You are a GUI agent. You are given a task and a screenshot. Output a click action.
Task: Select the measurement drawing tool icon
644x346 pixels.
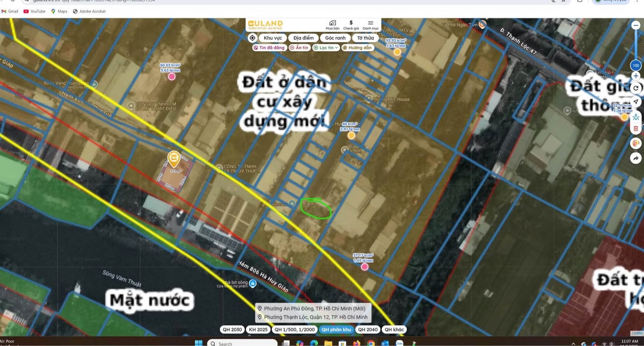(x=636, y=117)
